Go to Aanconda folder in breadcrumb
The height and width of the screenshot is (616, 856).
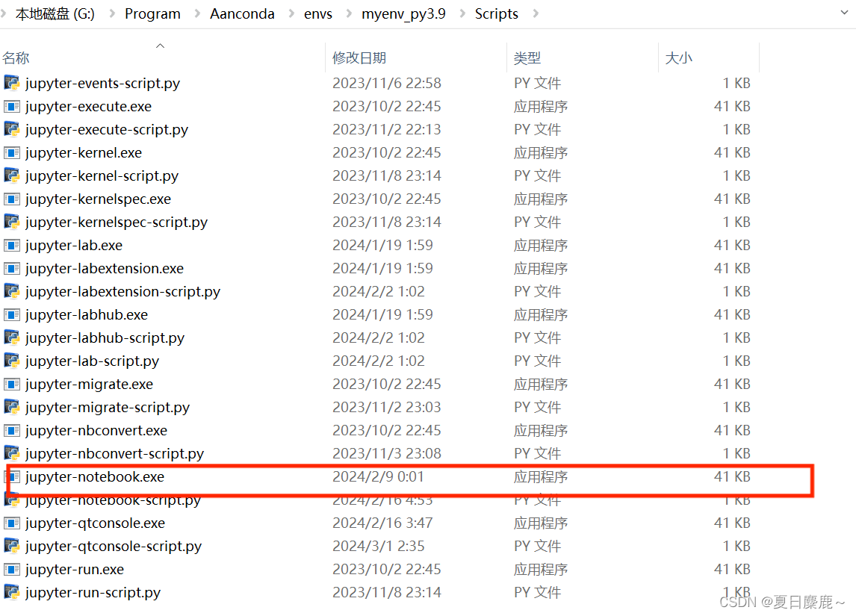click(243, 13)
